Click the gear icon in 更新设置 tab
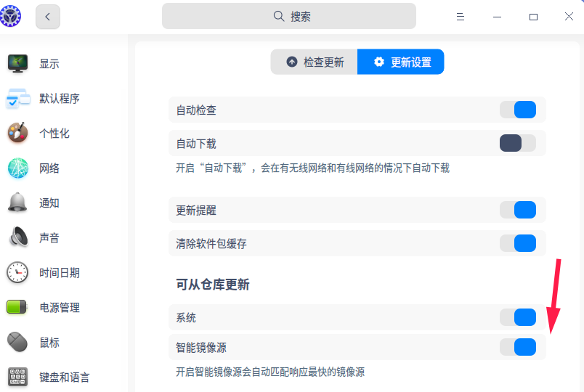 (x=378, y=62)
